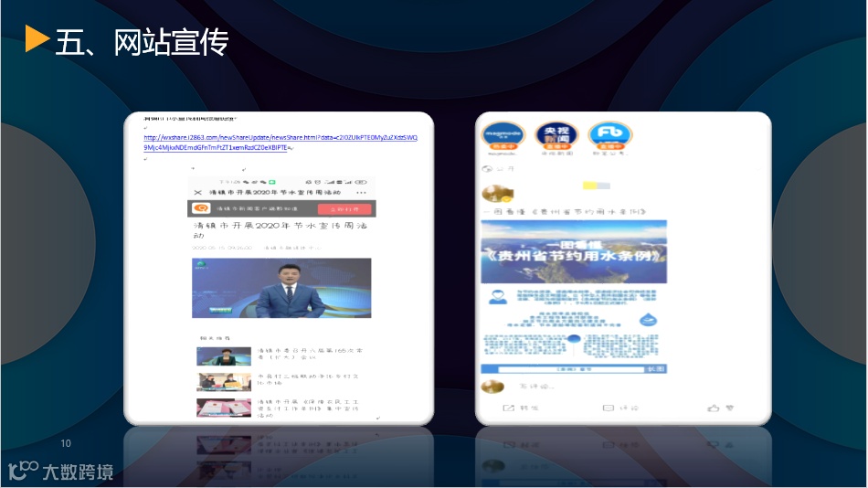
Task: Click post title 一图看懂《贵州省节约用水条例》
Action: coord(565,212)
